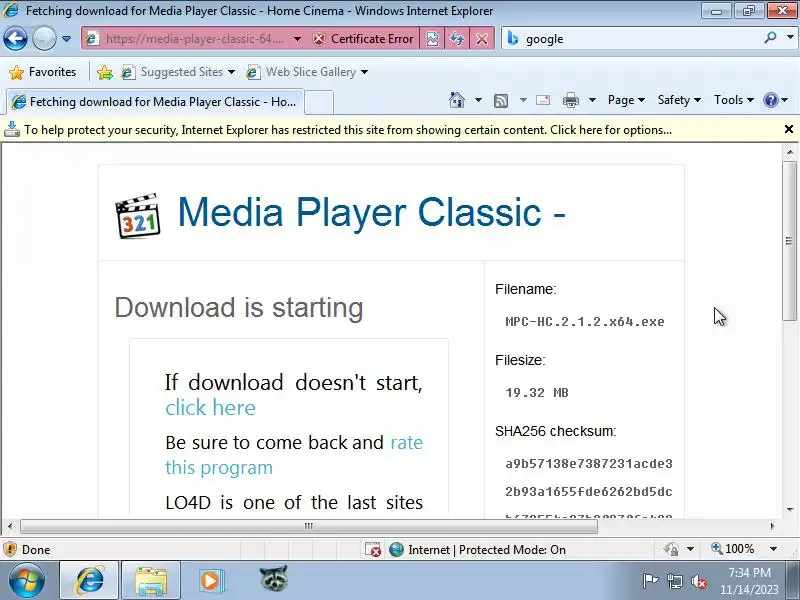Click the Read Mail icon
The width and height of the screenshot is (800, 600).
543,100
